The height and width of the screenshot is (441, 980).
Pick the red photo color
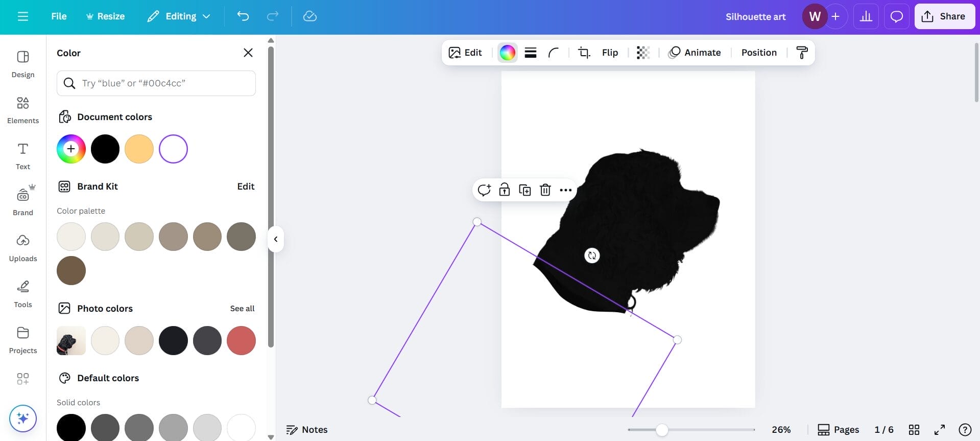[x=241, y=340]
